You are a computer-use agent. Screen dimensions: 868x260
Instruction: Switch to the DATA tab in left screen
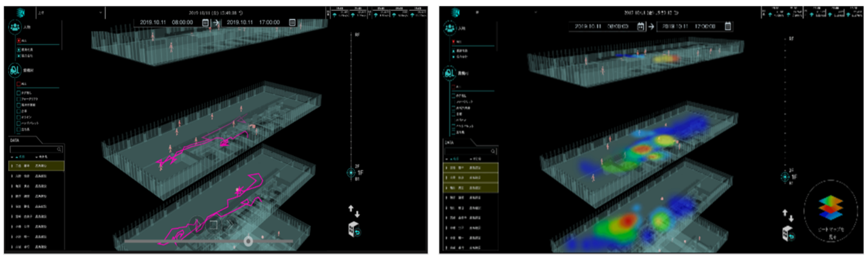tap(15, 140)
